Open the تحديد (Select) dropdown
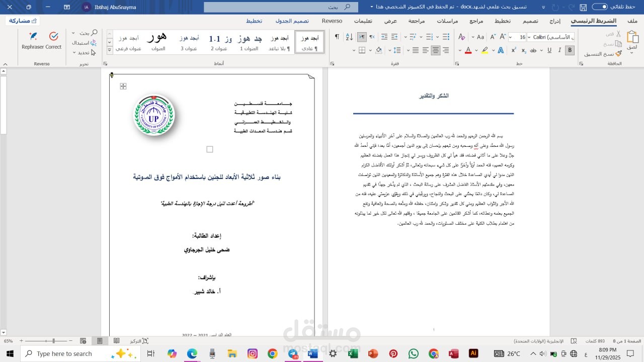 pos(84,52)
